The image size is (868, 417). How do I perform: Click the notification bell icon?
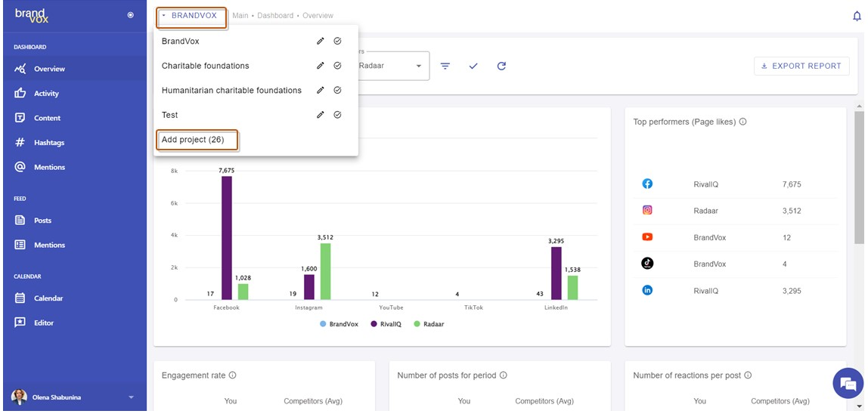(857, 16)
